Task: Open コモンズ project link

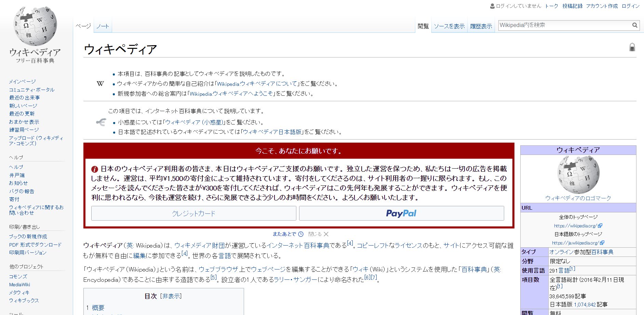Action: point(18,277)
